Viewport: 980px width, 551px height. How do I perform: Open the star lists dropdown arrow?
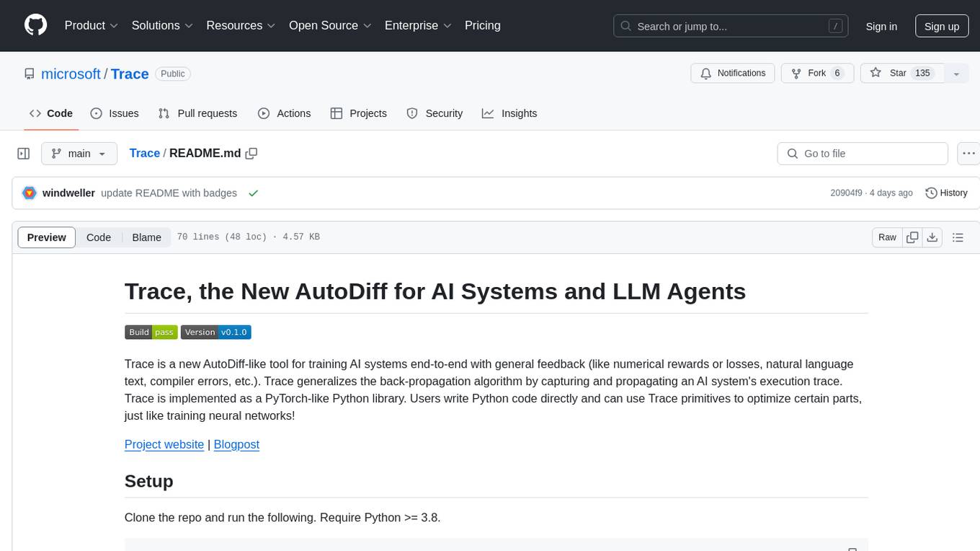[x=956, y=73]
